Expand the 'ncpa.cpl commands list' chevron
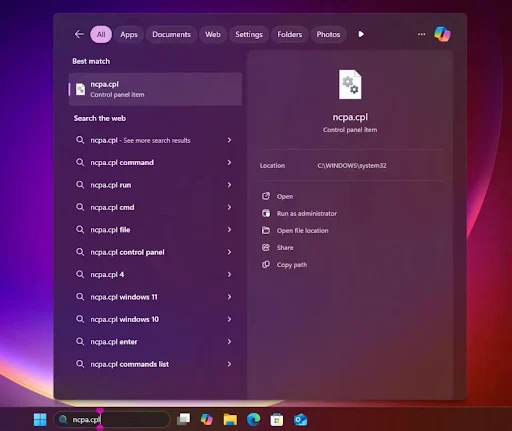512x431 pixels. coord(229,364)
